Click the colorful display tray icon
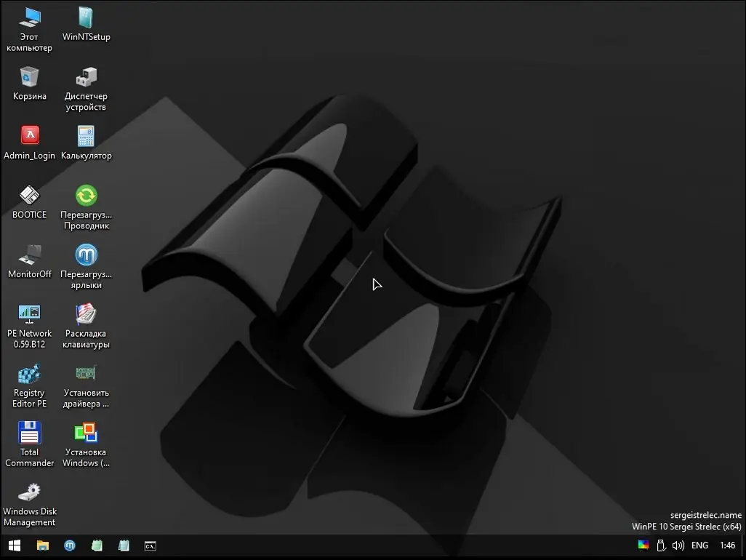 tap(643, 545)
